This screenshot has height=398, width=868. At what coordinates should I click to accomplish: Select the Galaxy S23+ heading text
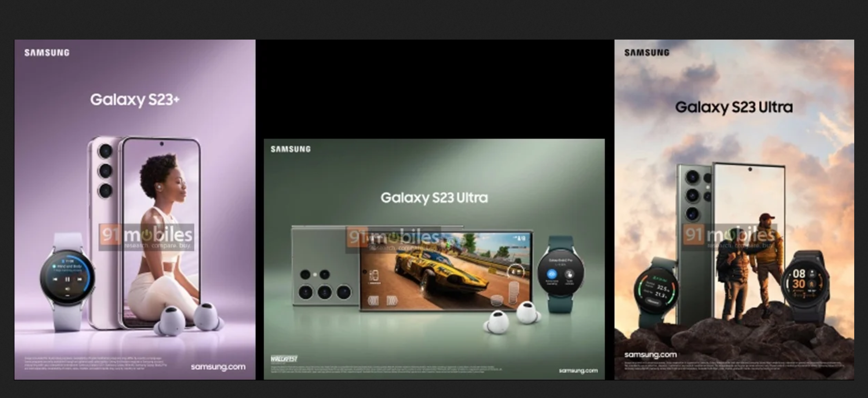coord(135,100)
